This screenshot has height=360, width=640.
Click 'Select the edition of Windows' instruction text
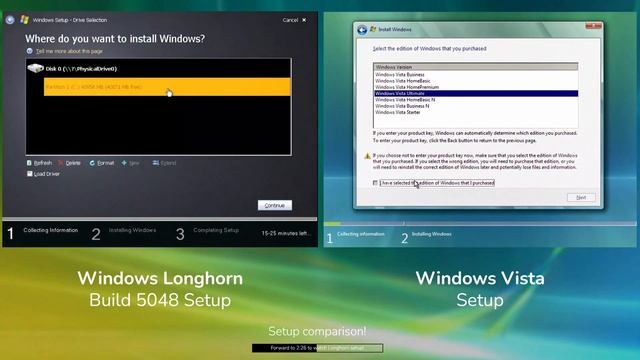point(429,49)
